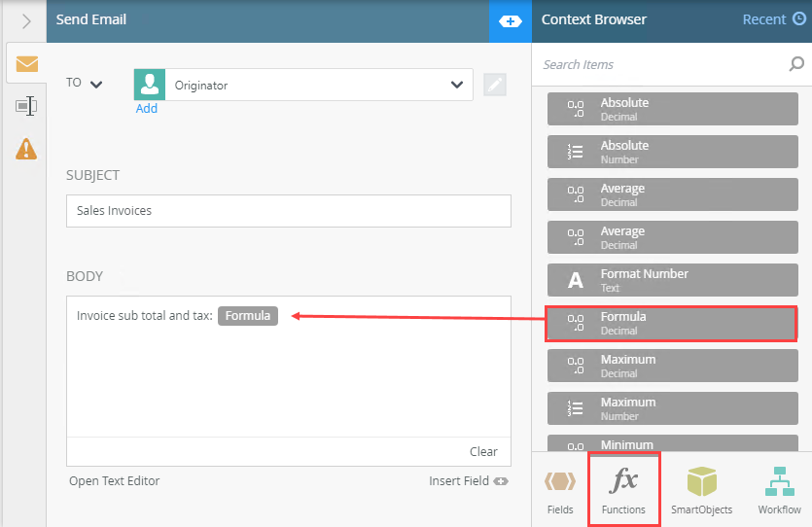Switch to the Fields tab
Viewport: 812px width, 527px height.
pyautogui.click(x=560, y=490)
